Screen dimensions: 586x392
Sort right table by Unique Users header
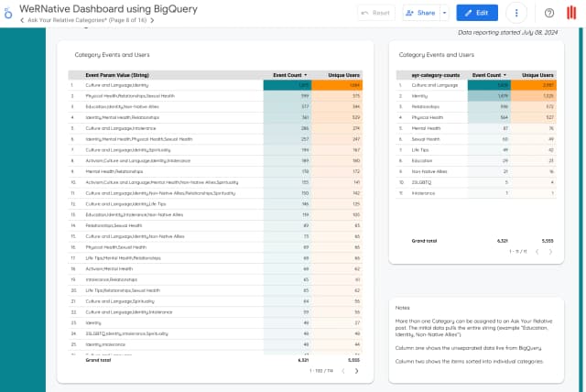click(x=537, y=75)
